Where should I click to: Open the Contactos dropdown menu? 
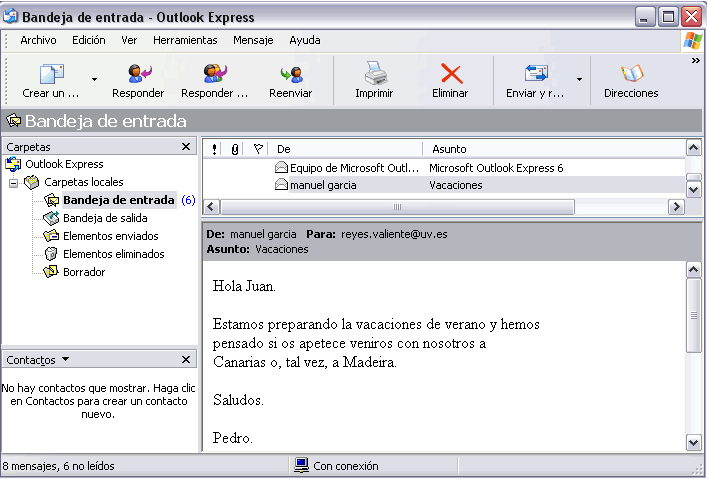[65, 359]
